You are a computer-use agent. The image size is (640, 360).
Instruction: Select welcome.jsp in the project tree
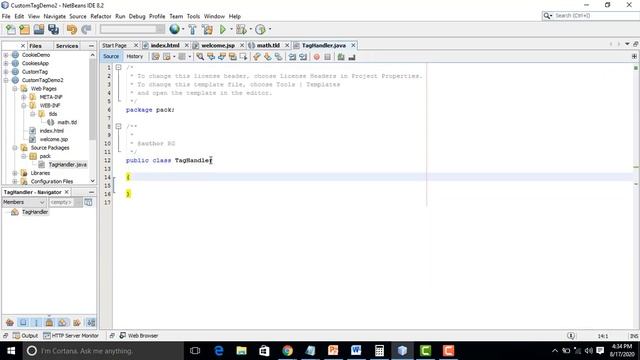(54, 139)
